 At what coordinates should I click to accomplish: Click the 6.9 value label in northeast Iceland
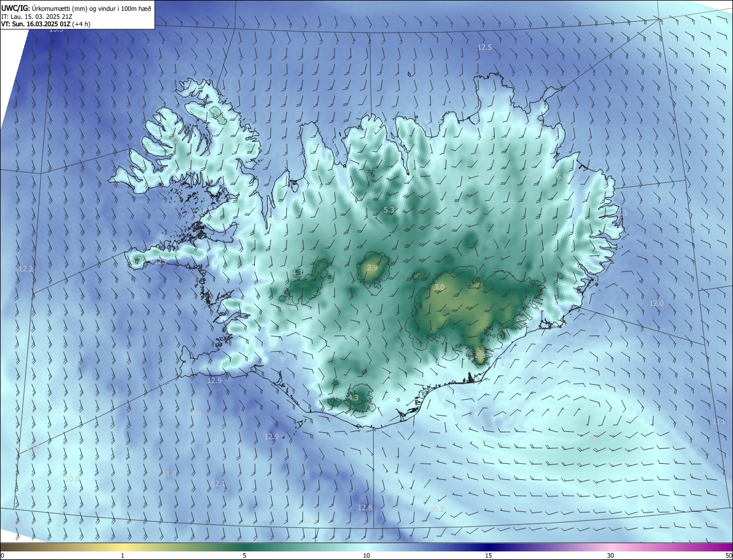pyautogui.click(x=562, y=177)
